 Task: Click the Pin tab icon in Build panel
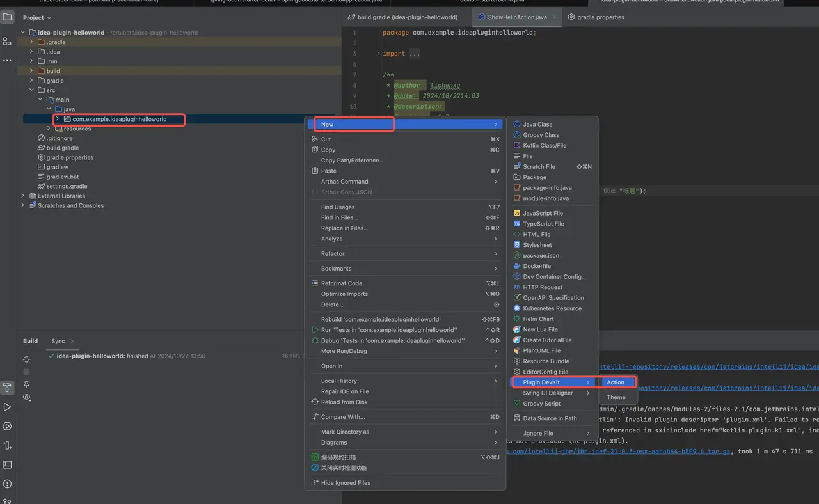click(x=26, y=384)
